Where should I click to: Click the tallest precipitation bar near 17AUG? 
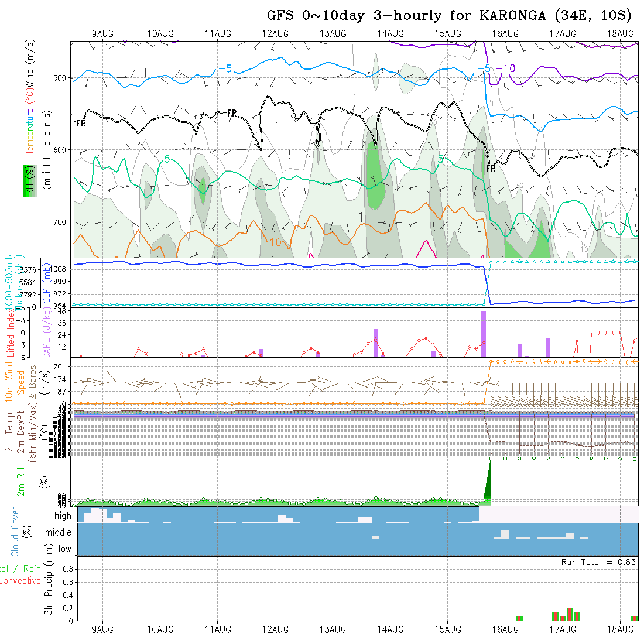click(x=569, y=614)
